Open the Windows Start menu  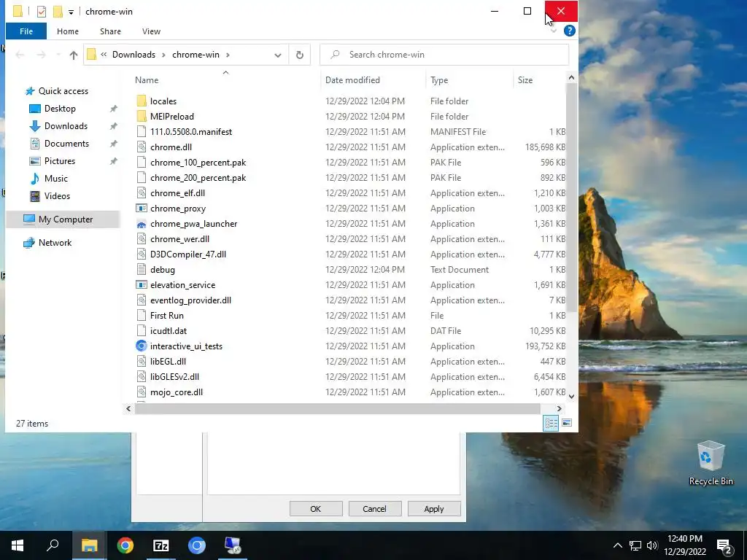pos(18,545)
